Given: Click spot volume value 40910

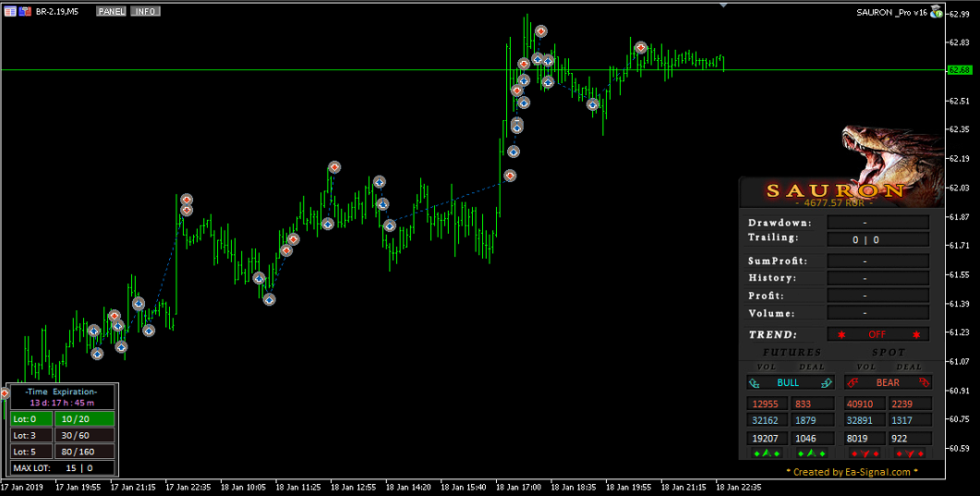Looking at the screenshot, I should coord(865,405).
